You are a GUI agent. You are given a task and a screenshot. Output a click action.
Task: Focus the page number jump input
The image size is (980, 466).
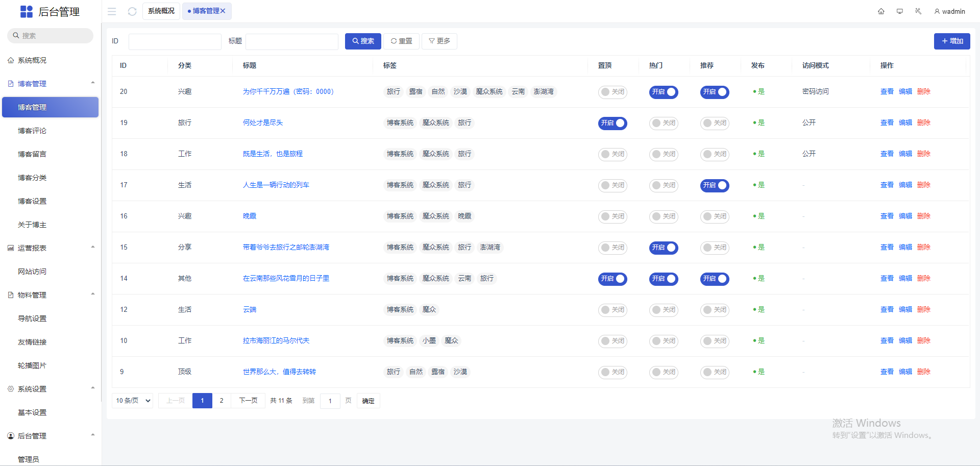330,401
